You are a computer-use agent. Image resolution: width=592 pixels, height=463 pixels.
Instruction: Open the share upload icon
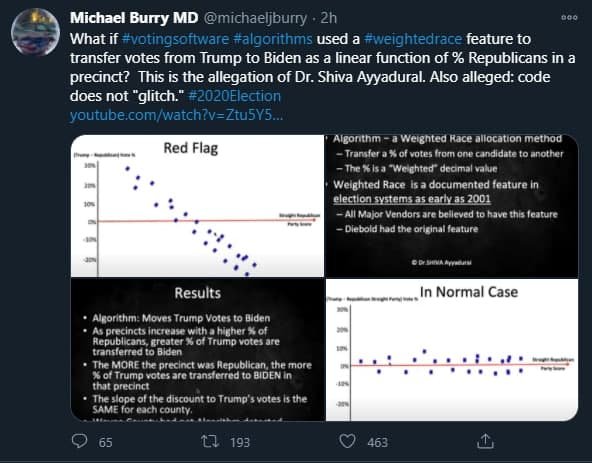coord(485,441)
